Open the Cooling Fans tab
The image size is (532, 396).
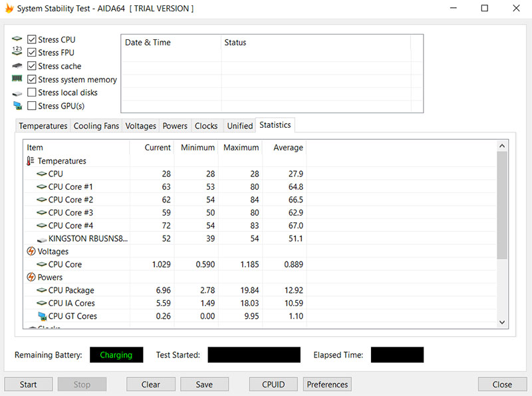click(x=96, y=126)
